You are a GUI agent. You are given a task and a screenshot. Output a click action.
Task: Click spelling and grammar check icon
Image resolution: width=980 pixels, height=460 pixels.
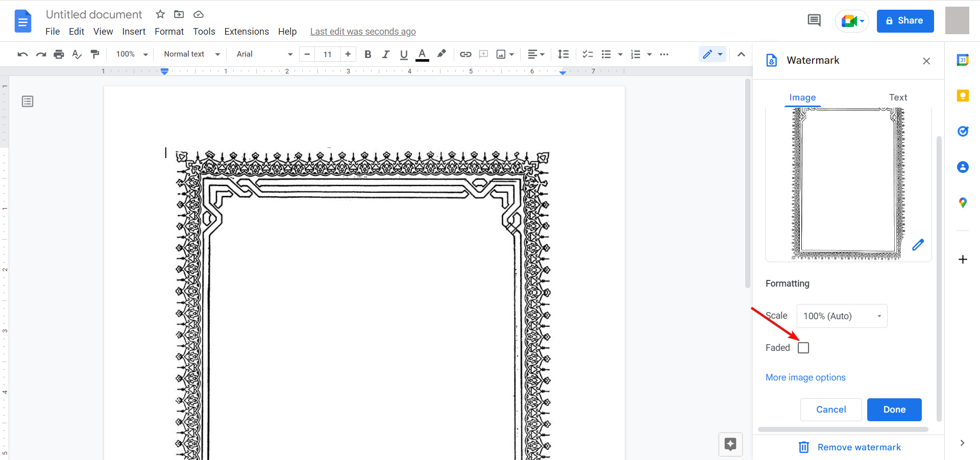tap(77, 54)
